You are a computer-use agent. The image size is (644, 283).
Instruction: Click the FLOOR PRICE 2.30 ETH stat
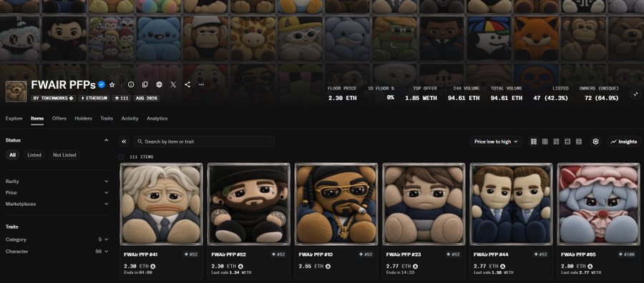click(343, 94)
